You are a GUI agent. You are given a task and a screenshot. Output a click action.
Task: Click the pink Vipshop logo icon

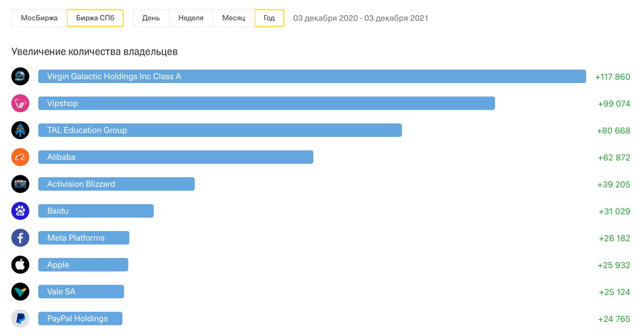pos(21,104)
